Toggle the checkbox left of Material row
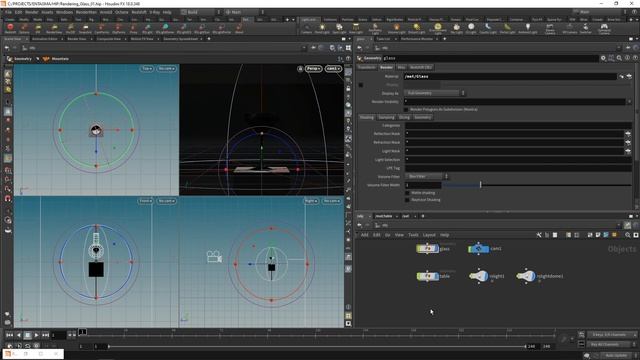 (361, 85)
